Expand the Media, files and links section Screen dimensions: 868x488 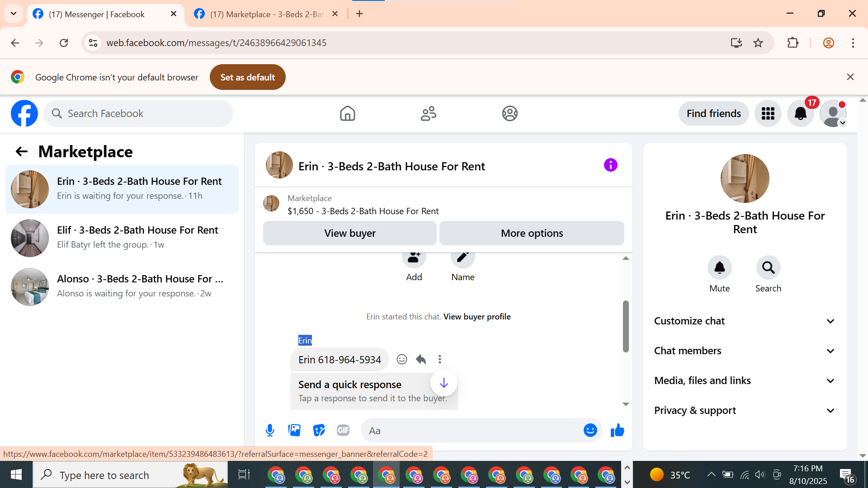745,380
